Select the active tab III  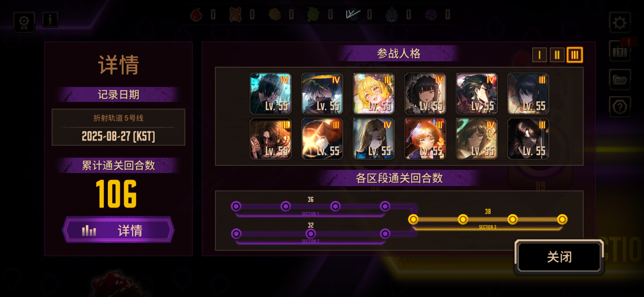click(575, 55)
